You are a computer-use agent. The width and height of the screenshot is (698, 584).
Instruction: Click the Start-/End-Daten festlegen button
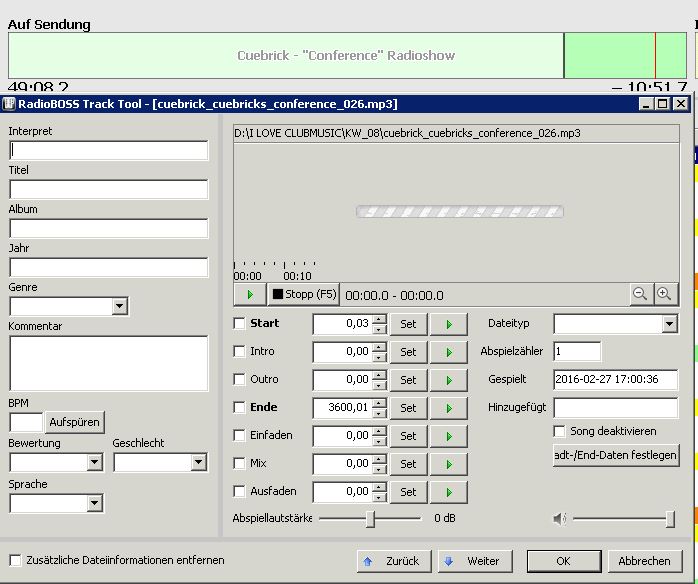pos(616,455)
